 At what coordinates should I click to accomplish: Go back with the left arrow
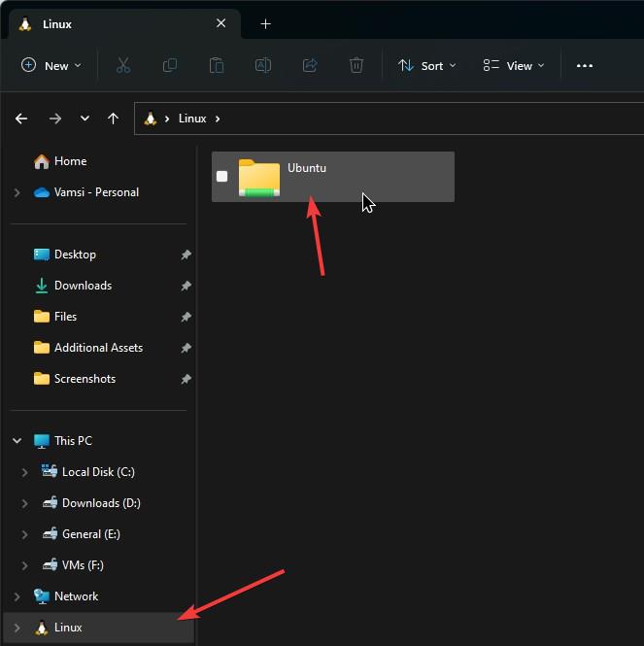tap(21, 119)
